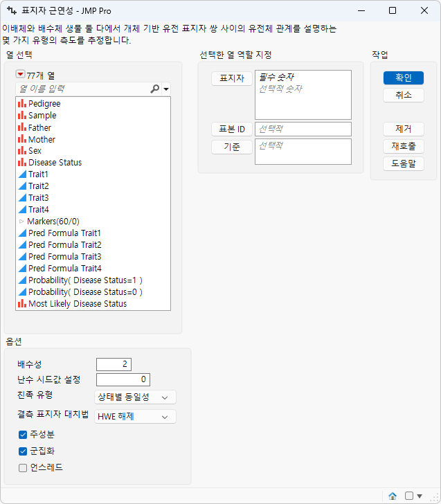This screenshot has width=441, height=504.
Task: Open help via the 도움말 button
Action: [x=404, y=164]
